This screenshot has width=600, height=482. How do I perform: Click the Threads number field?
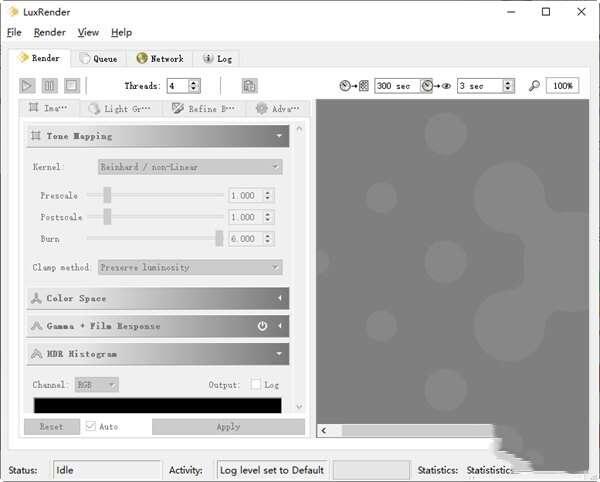177,86
